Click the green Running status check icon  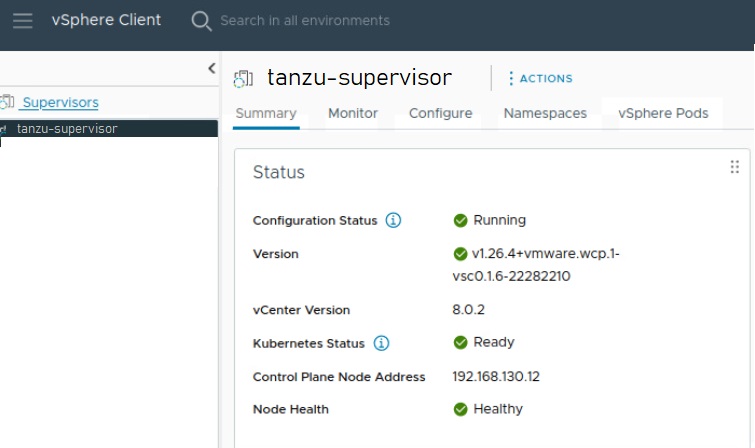pos(461,220)
